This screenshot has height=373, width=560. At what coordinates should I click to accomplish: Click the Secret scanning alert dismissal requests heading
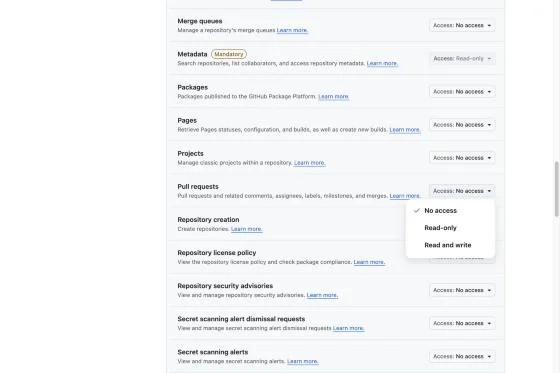(x=241, y=319)
